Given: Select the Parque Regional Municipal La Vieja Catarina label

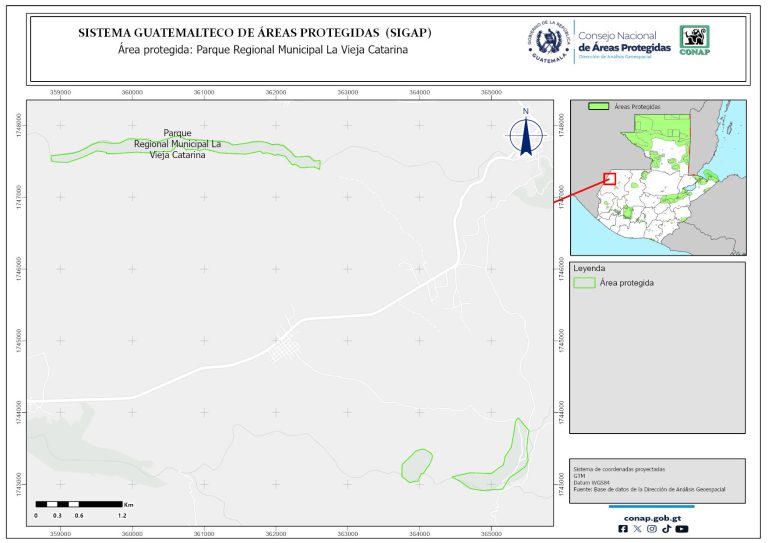Looking at the screenshot, I should click(177, 144).
